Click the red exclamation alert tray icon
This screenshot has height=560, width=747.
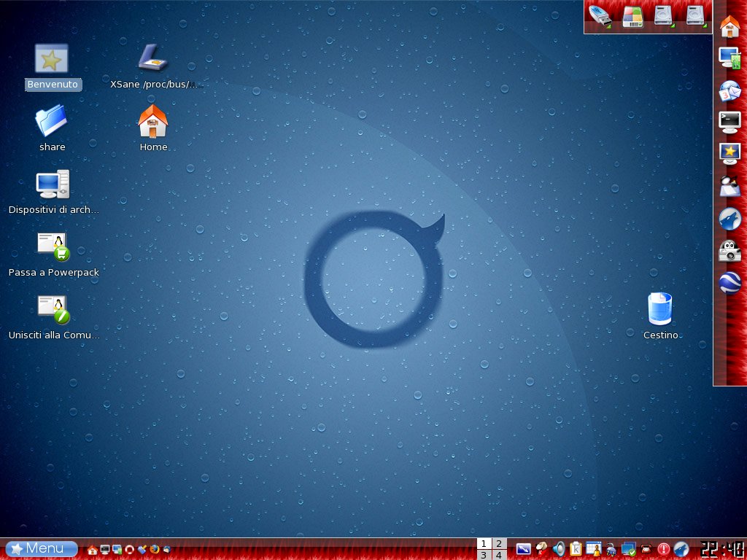pyautogui.click(x=664, y=550)
